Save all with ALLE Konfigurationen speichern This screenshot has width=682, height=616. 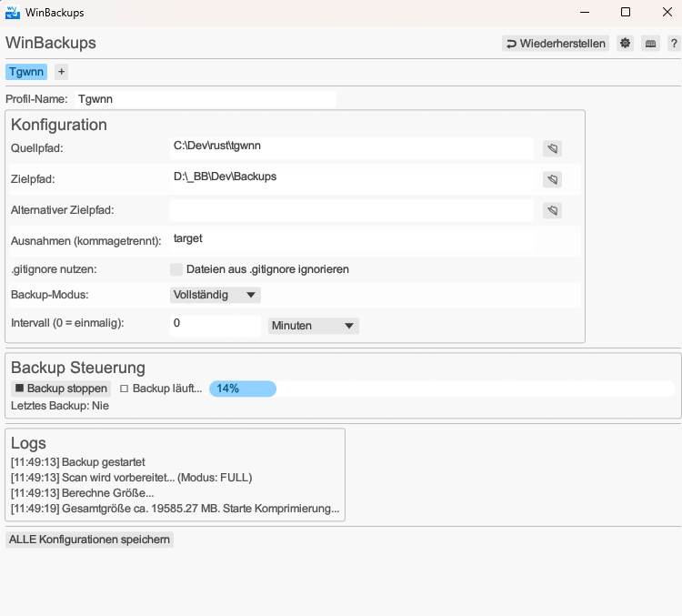[89, 540]
